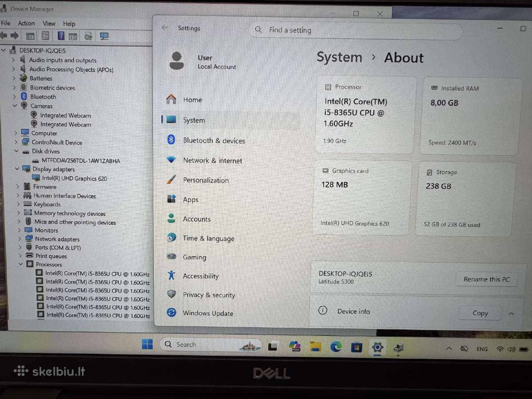The height and width of the screenshot is (399, 532).
Task: Open Microsoft Edge from taskbar
Action: pyautogui.click(x=336, y=347)
